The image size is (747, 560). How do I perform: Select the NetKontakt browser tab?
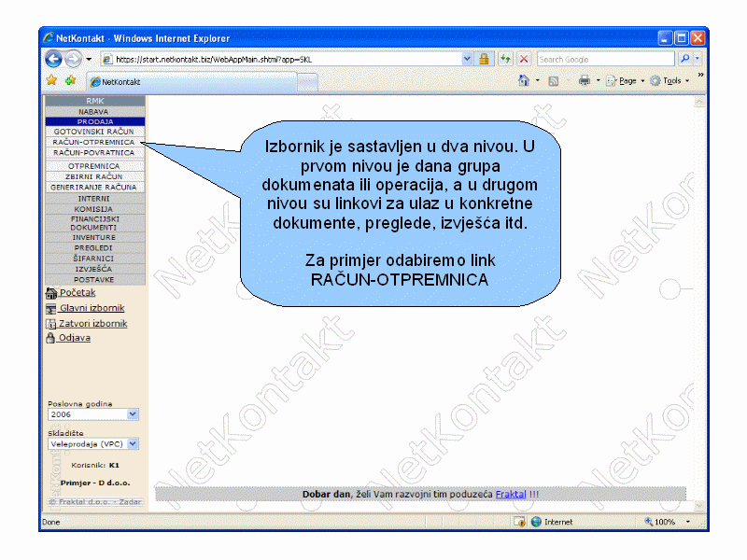(x=191, y=82)
